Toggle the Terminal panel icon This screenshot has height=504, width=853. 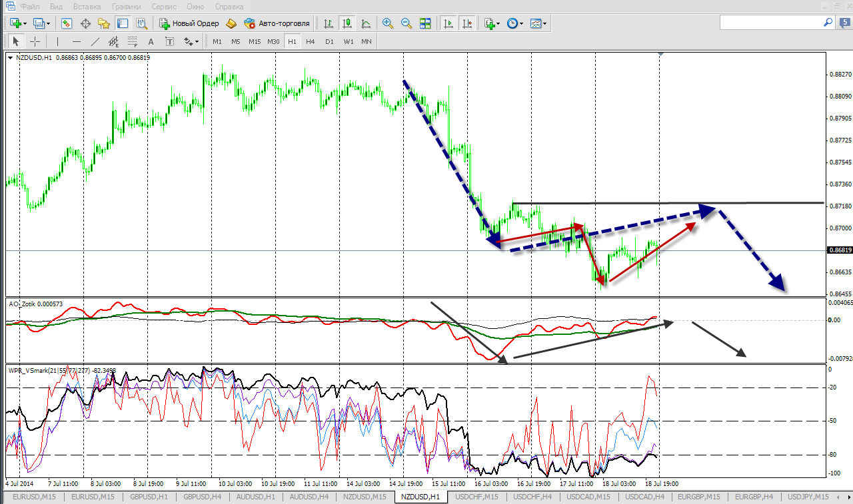pyautogui.click(x=123, y=23)
